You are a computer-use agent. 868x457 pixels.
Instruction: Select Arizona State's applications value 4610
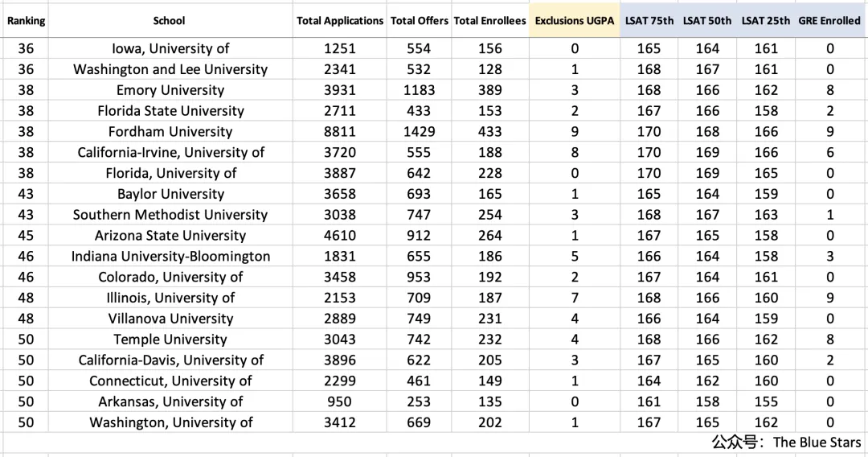(x=339, y=236)
